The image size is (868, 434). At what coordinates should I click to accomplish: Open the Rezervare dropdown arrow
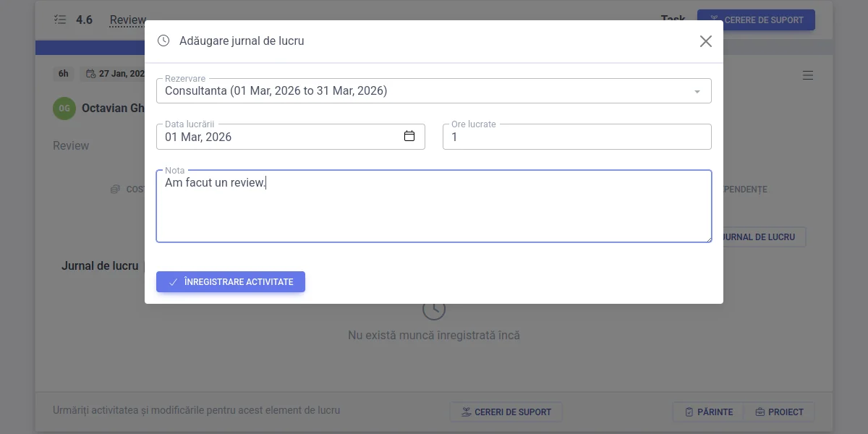tap(697, 90)
